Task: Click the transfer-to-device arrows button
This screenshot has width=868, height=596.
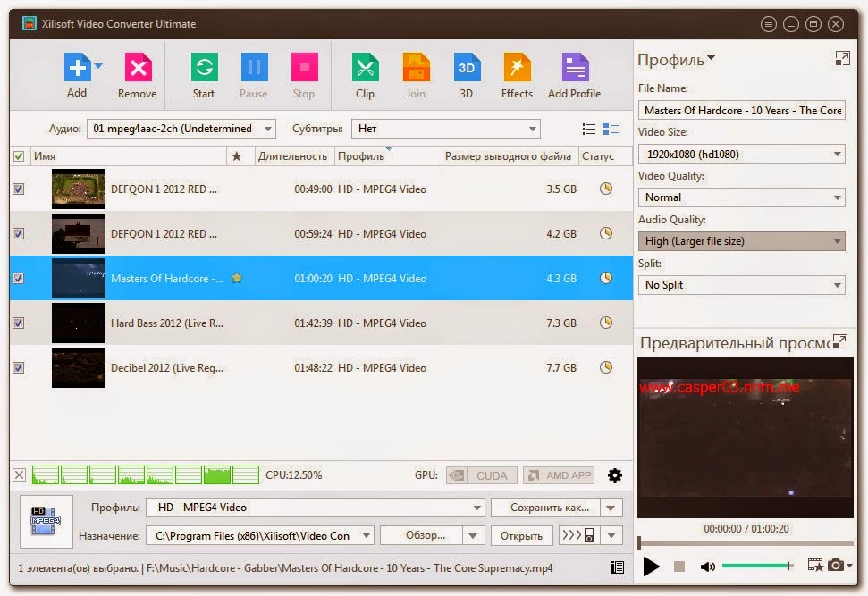Action: pos(578,535)
